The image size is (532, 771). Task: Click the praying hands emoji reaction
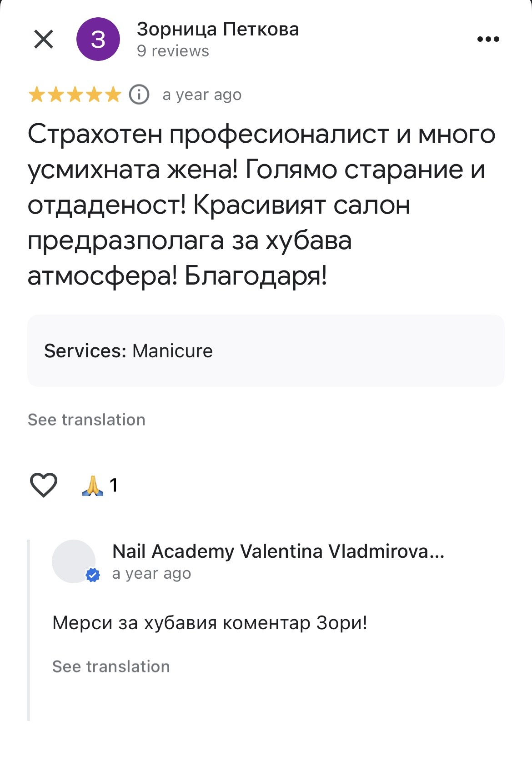click(93, 485)
